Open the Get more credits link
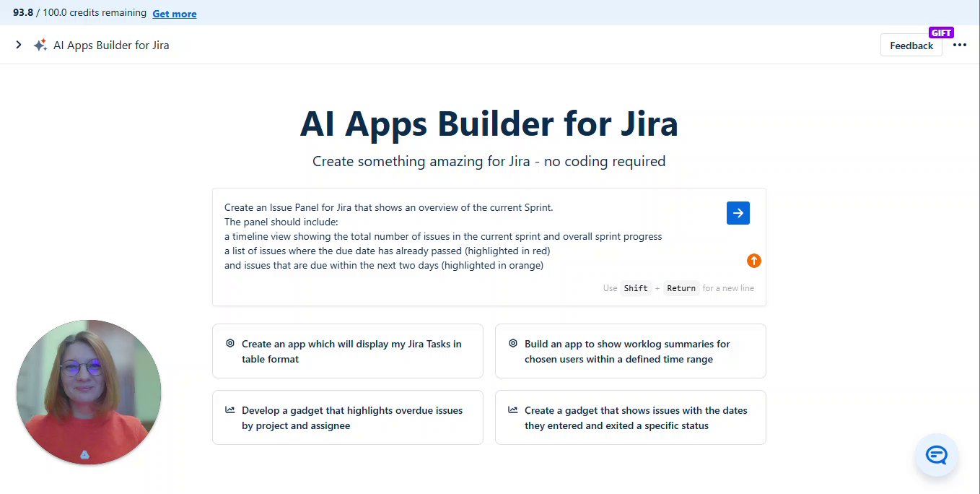The height and width of the screenshot is (494, 980). click(x=175, y=14)
